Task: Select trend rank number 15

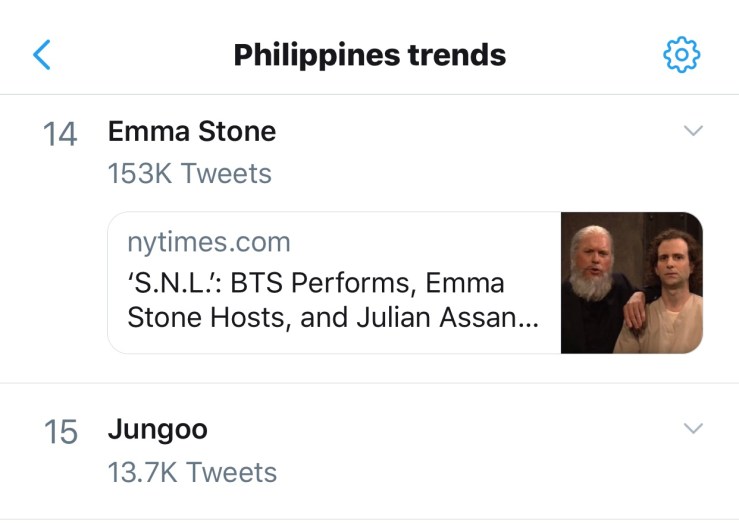Action: click(60, 432)
